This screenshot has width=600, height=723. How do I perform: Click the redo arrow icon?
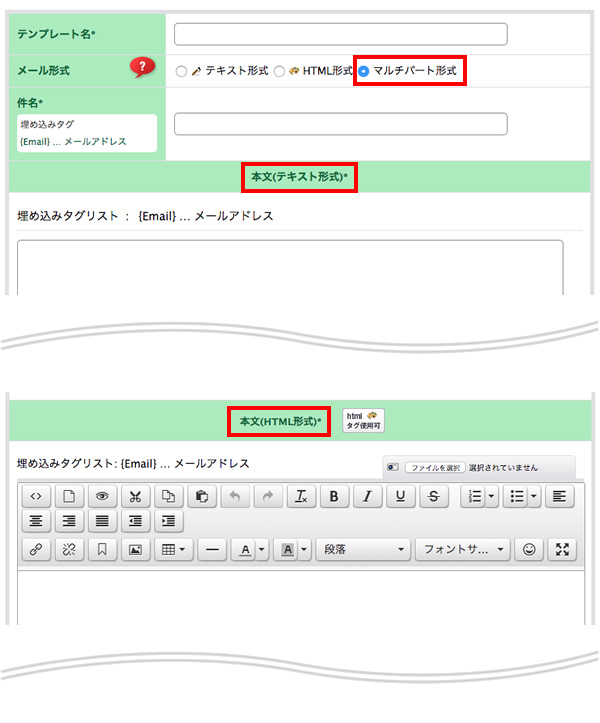[268, 496]
